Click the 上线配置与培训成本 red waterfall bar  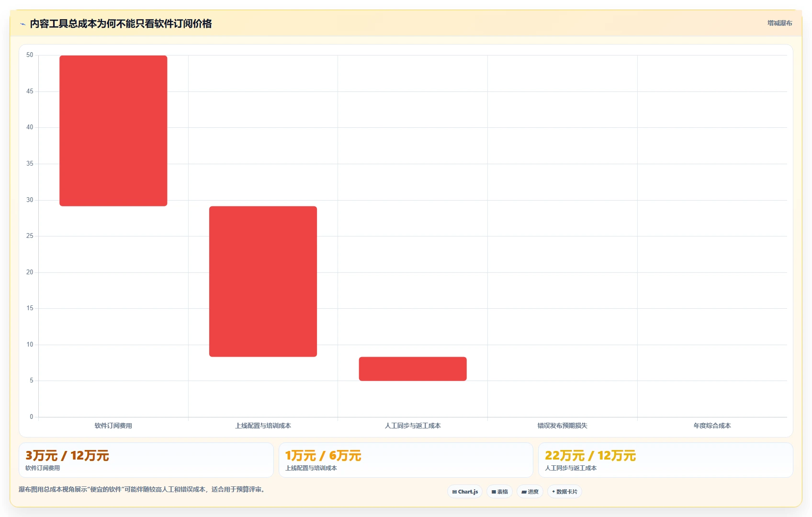(x=263, y=281)
